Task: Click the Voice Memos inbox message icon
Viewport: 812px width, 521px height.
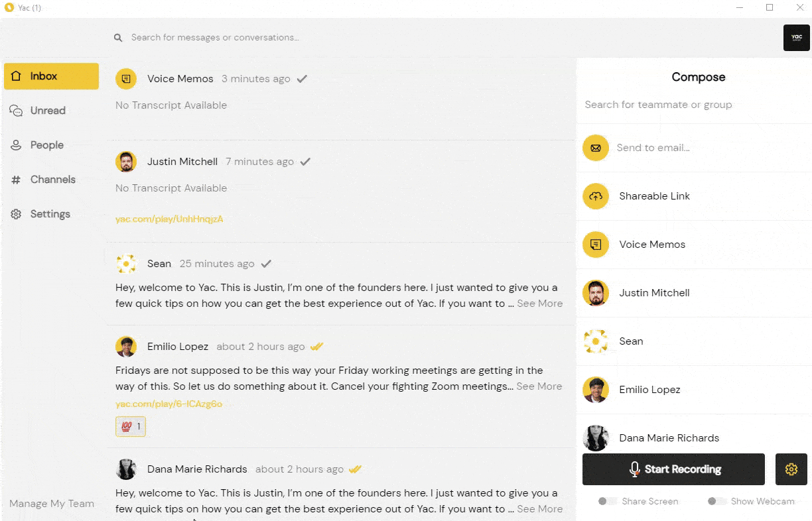Action: pyautogui.click(x=126, y=79)
